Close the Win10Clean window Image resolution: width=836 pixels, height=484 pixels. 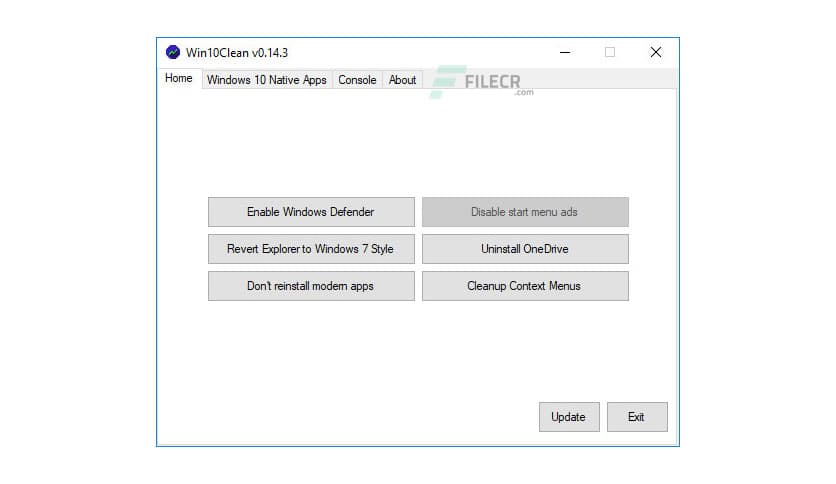point(656,52)
